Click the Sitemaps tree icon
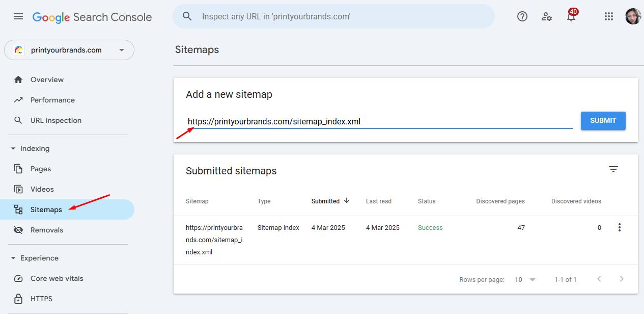 18,210
